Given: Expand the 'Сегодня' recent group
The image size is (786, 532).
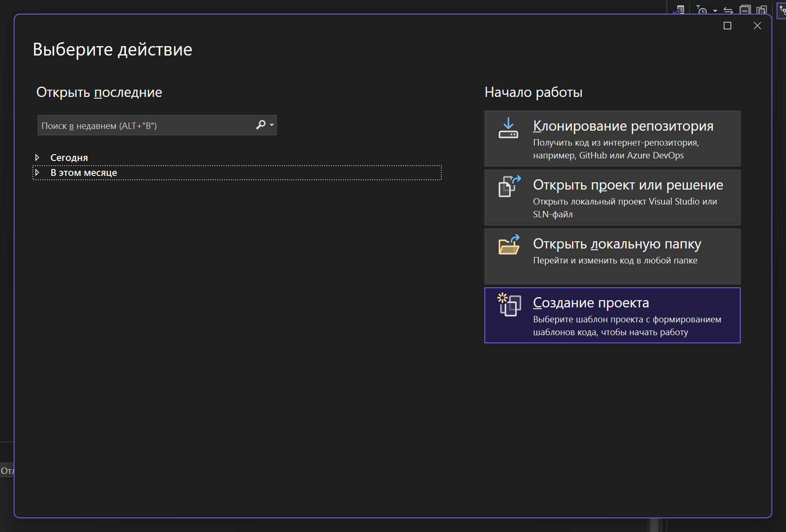Looking at the screenshot, I should pos(37,158).
